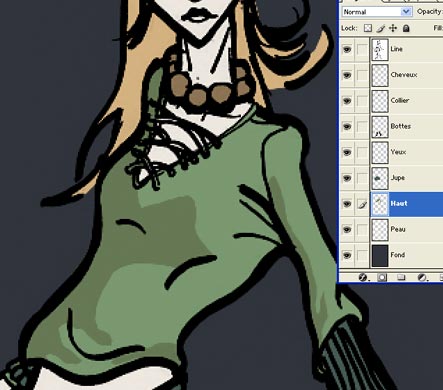Add a layer mask
443x390 pixels.
(x=382, y=277)
